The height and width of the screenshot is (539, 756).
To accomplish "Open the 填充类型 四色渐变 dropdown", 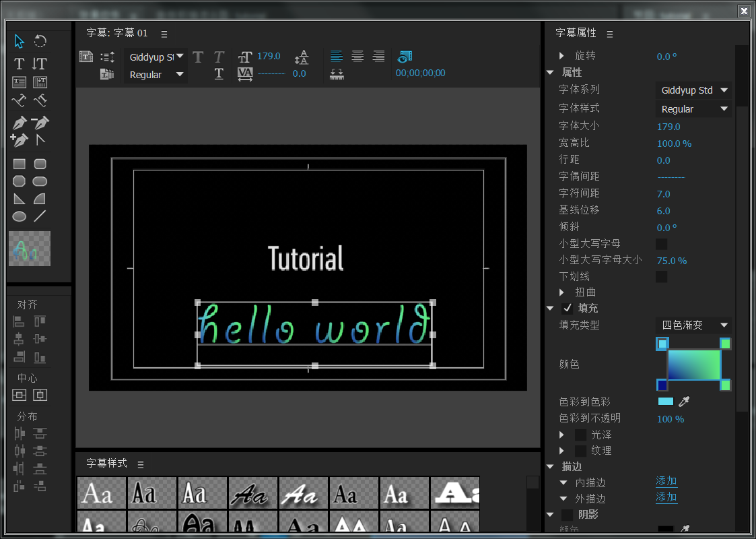I will click(x=693, y=325).
